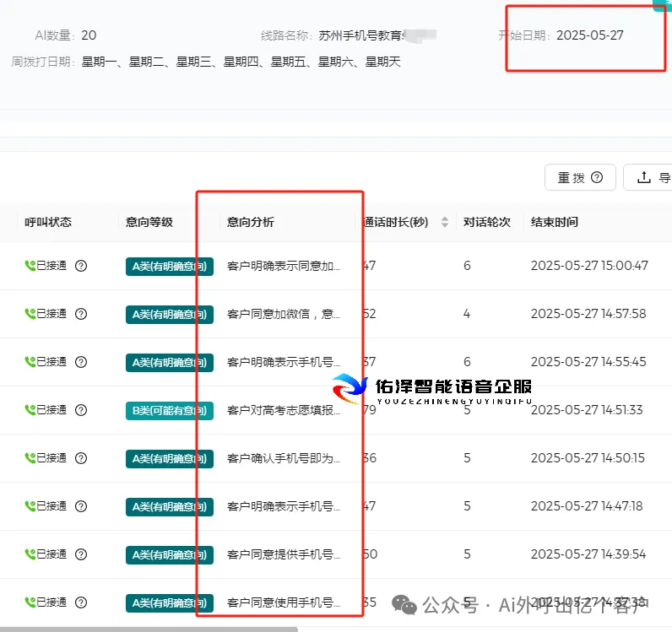672x632 pixels.
Task: Click the line name 苏州手机号教育
Action: (360, 35)
